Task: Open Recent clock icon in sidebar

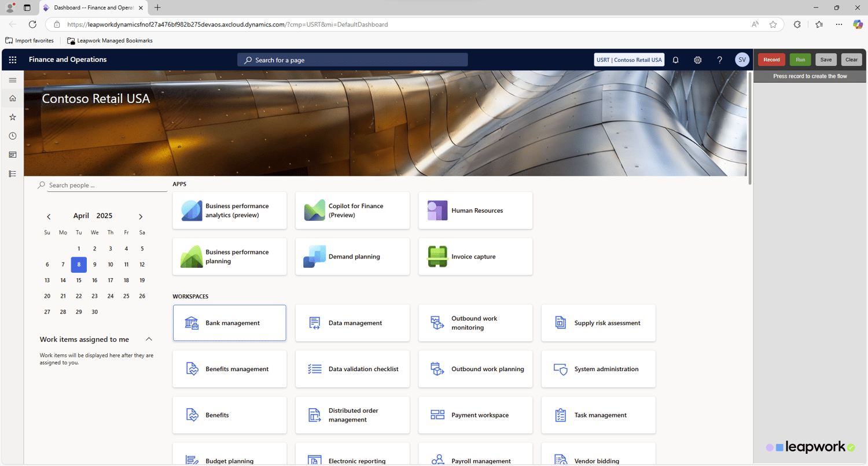Action: [x=13, y=136]
